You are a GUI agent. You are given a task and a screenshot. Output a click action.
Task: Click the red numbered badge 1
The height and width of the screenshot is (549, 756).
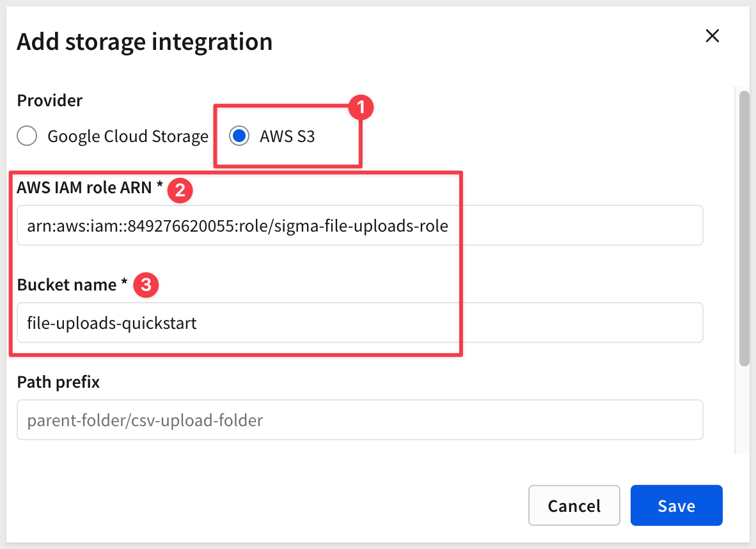click(x=360, y=107)
